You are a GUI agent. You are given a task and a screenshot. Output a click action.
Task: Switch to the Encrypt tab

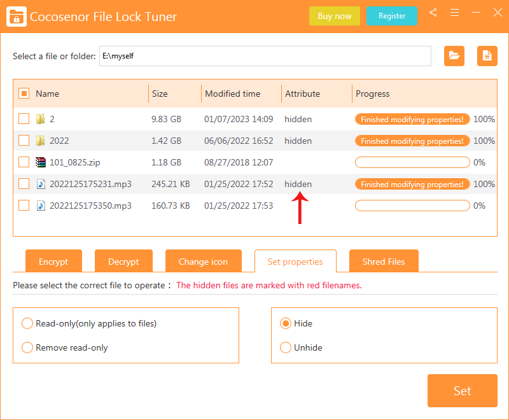pyautogui.click(x=53, y=261)
